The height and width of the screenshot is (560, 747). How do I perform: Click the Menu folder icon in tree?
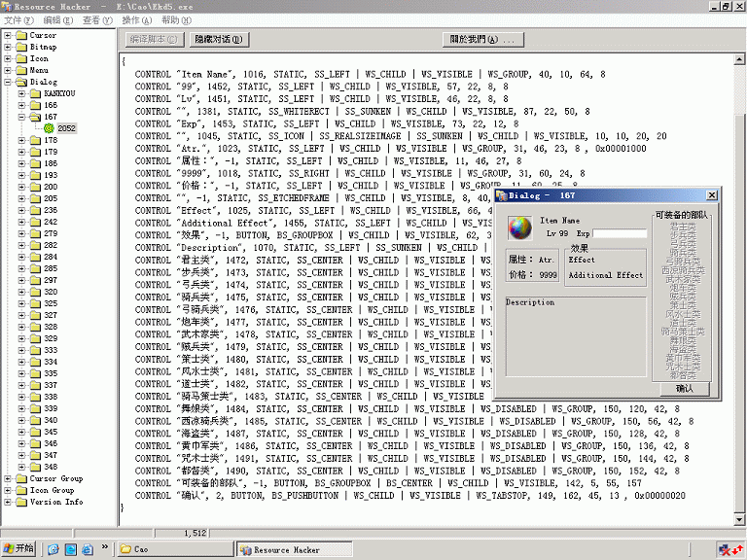[21, 70]
